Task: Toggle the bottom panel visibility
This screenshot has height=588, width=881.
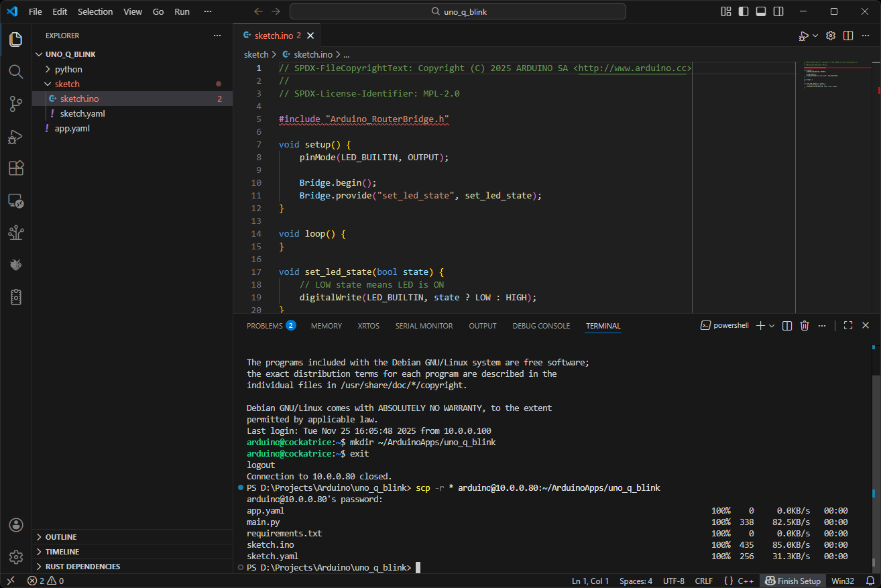Action: pos(761,11)
